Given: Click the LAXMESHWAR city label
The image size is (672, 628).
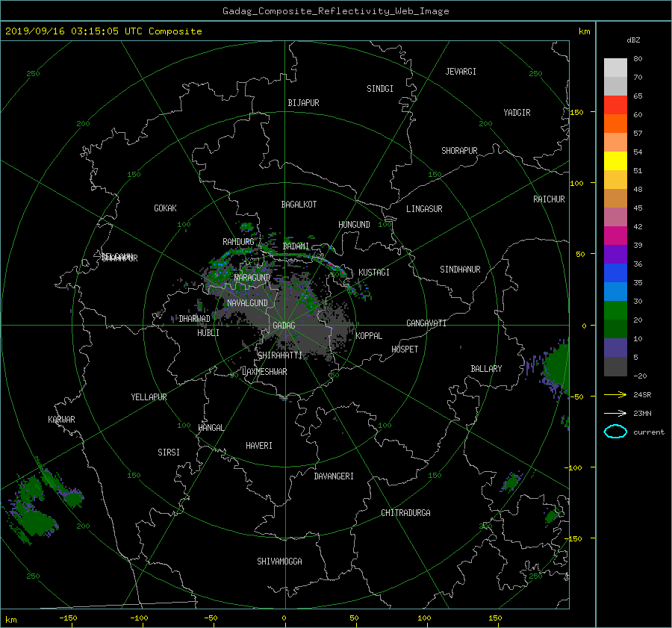Looking at the screenshot, I should (x=264, y=372).
